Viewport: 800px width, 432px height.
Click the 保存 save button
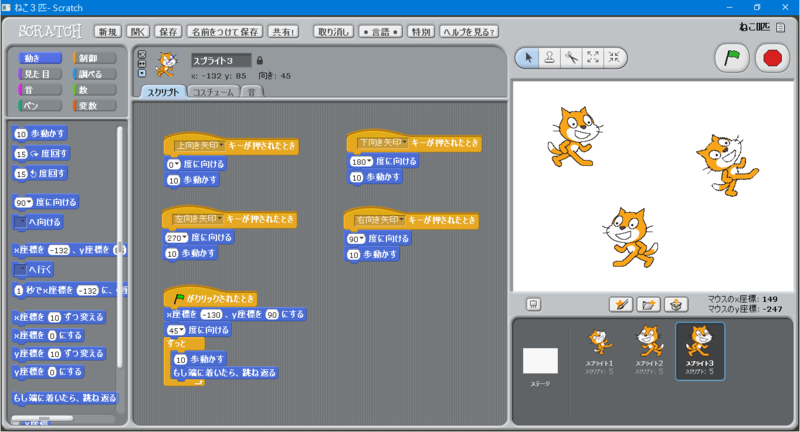(168, 32)
